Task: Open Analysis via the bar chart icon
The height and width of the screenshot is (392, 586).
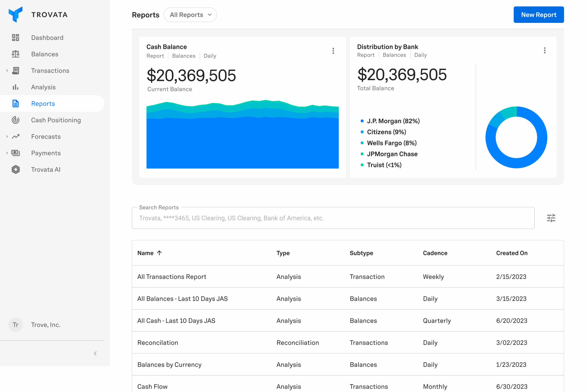Action: (x=15, y=87)
